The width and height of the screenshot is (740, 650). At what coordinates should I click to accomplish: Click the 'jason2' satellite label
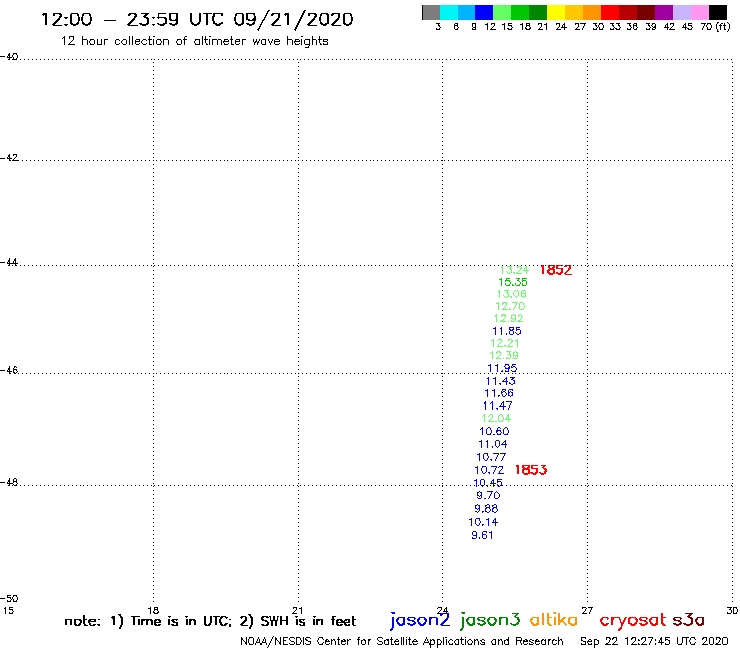coord(420,620)
